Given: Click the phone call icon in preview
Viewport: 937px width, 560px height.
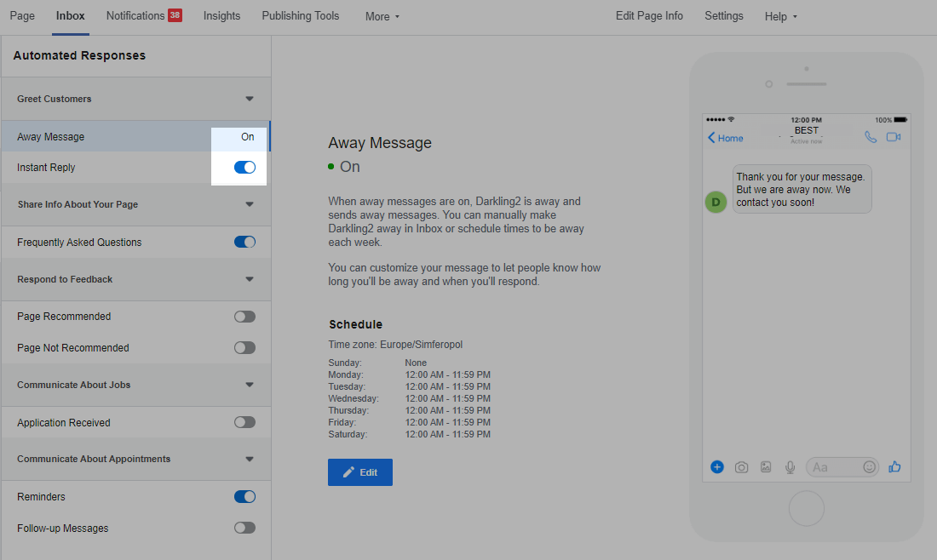Looking at the screenshot, I should click(871, 137).
